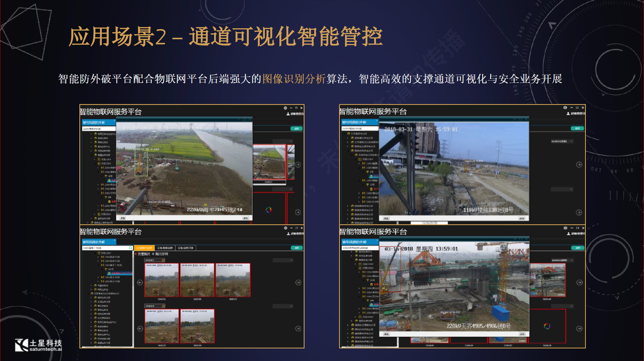Switch to the 设备视频监控 tab
Screen dimensions: 644x361
point(165,248)
